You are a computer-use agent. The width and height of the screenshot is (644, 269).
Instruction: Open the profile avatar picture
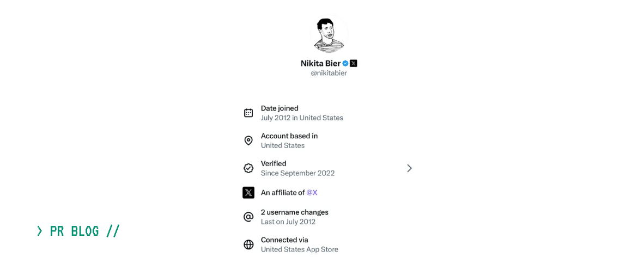(x=329, y=34)
